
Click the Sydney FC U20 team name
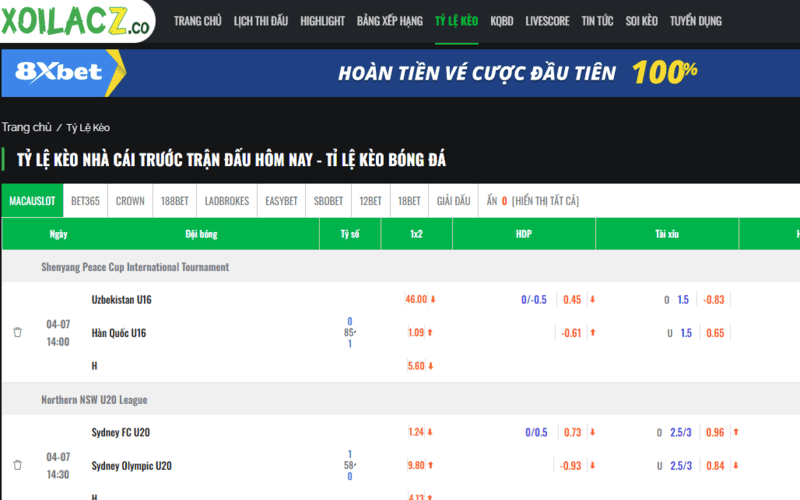121,432
